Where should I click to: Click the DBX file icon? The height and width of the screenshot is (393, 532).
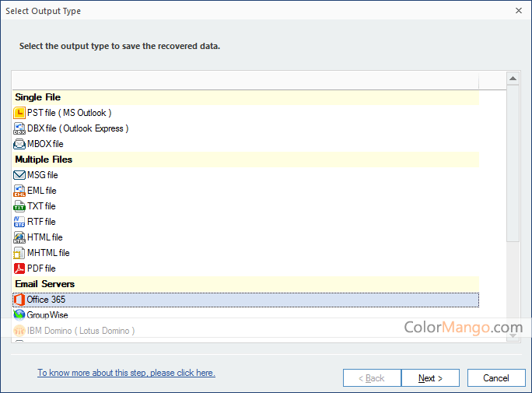tap(20, 128)
